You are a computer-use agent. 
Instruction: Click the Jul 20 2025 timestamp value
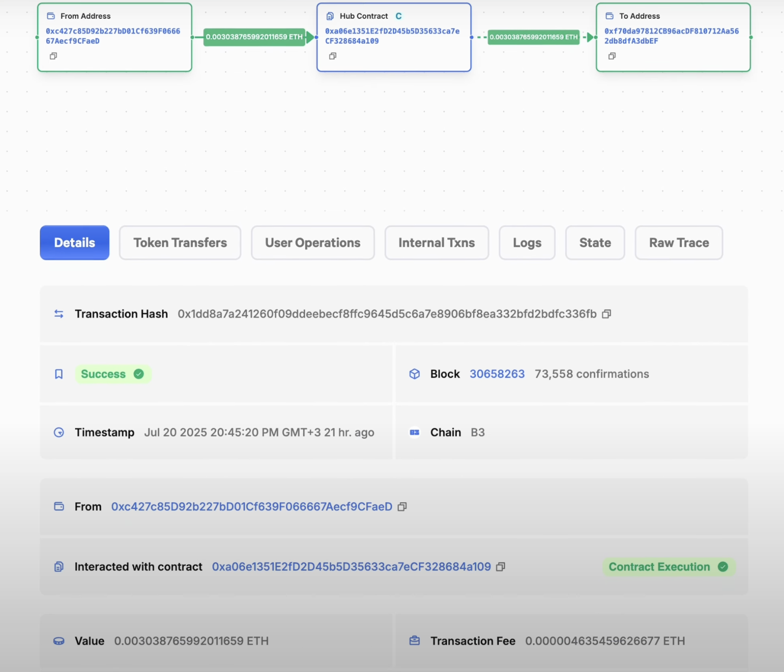pos(259,433)
